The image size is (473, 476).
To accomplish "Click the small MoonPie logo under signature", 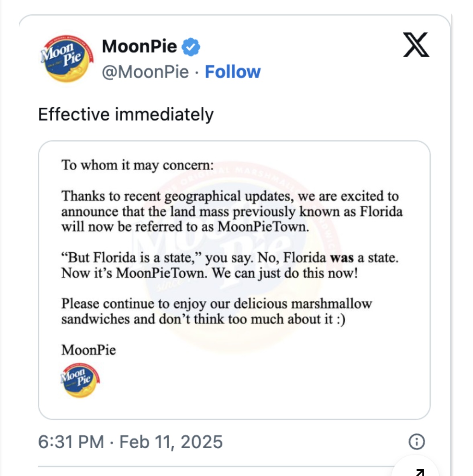I will point(80,380).
